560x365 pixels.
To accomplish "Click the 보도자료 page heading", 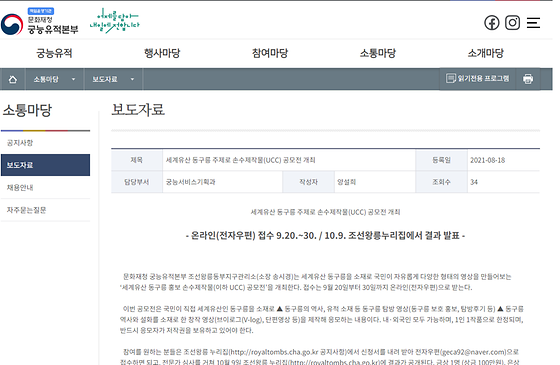I will pos(138,109).
